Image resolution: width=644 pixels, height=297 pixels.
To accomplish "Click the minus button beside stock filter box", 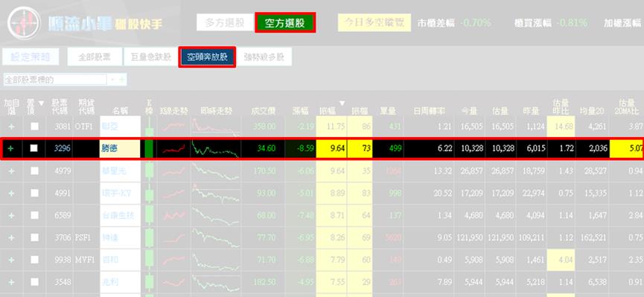I will coord(112,80).
